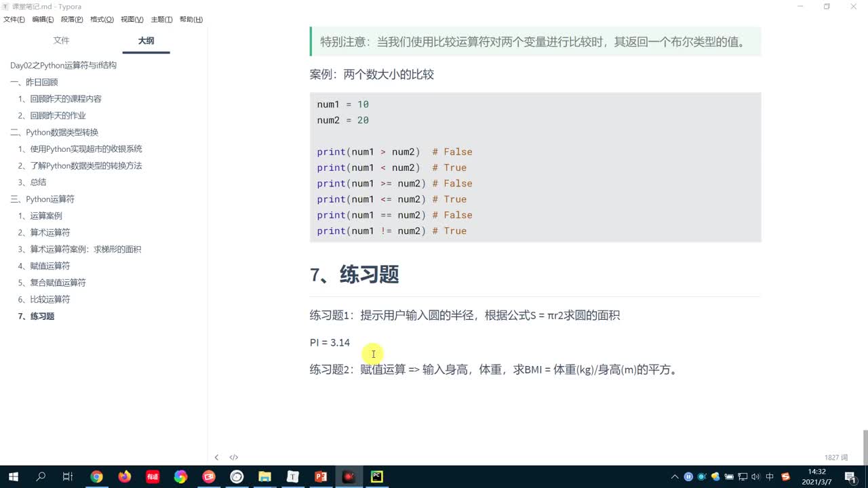This screenshot has height=488, width=868.
Task: Click the 练习题2 paragraph about BMI
Action: [494, 370]
